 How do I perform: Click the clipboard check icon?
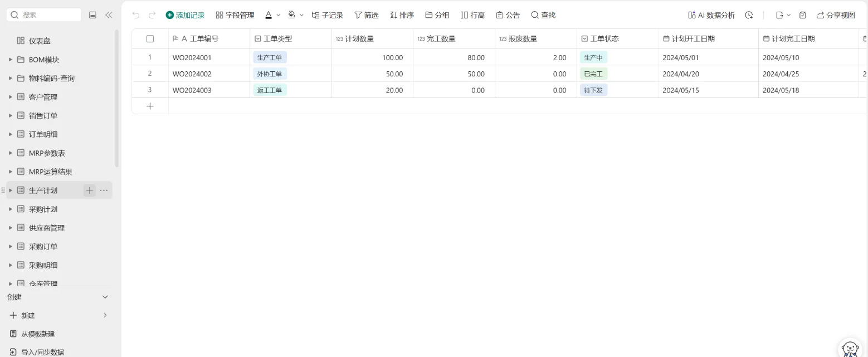click(802, 15)
